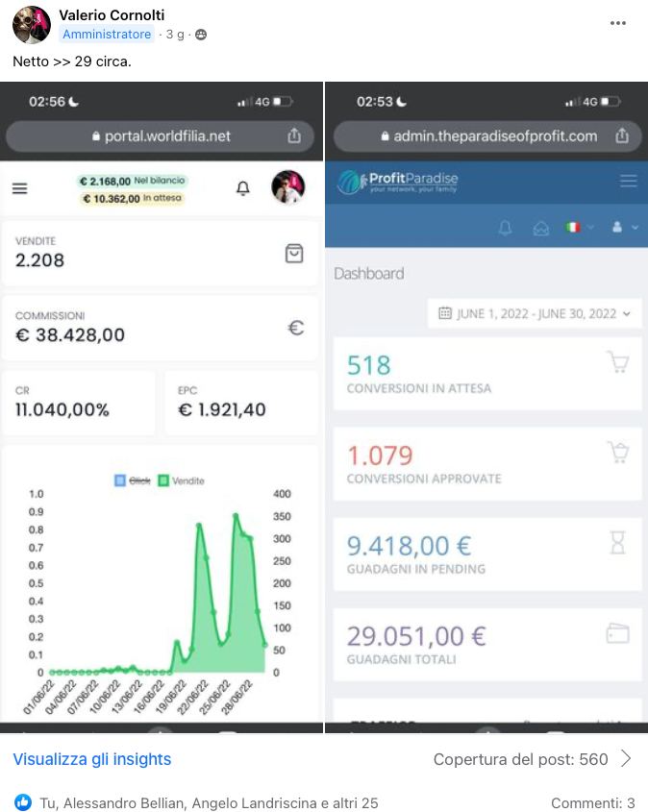Screen dimensions: 648x812
Task: Click the Amministratore badge
Action: (107, 35)
